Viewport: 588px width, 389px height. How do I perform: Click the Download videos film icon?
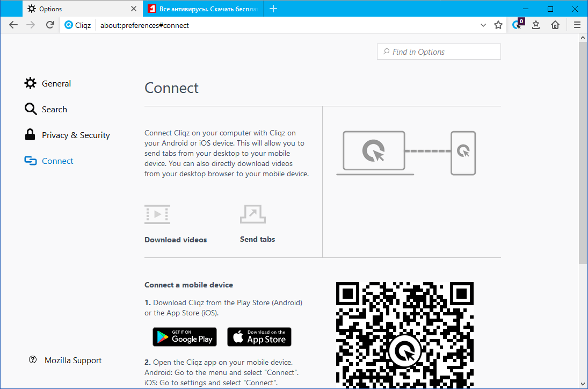click(157, 214)
